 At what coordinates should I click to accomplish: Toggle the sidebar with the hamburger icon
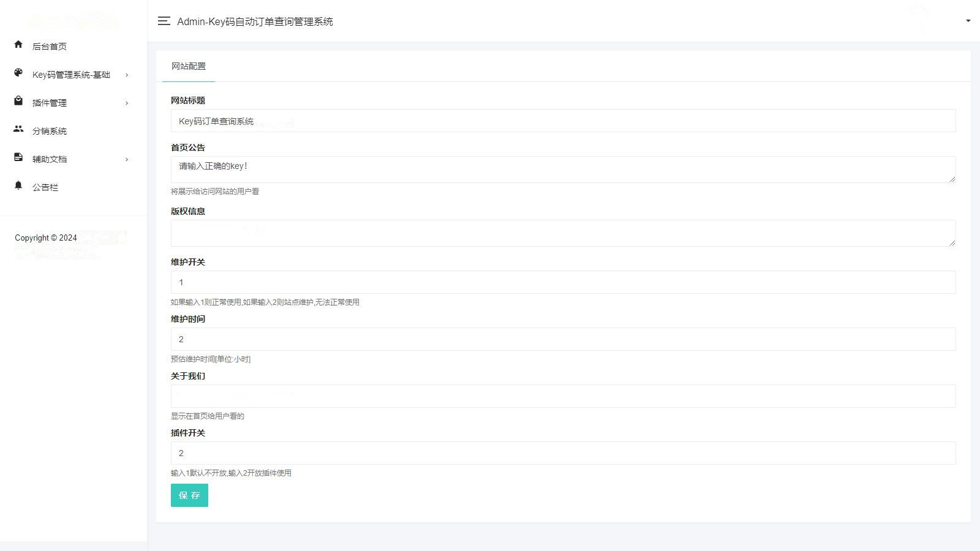(164, 21)
